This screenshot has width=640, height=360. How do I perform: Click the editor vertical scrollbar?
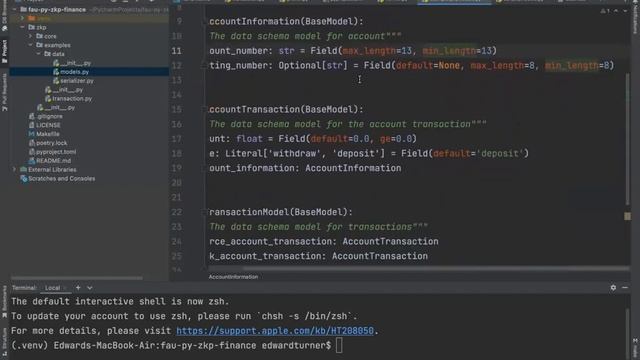pos(627,140)
